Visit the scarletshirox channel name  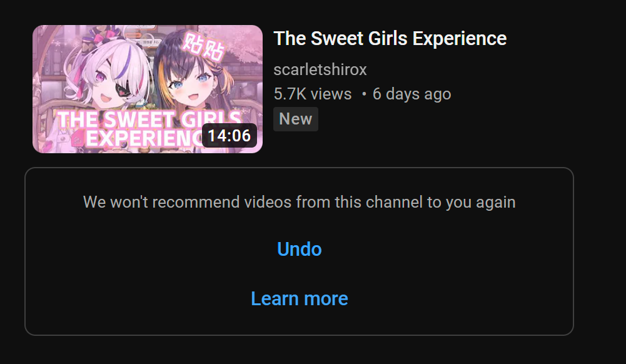(320, 69)
